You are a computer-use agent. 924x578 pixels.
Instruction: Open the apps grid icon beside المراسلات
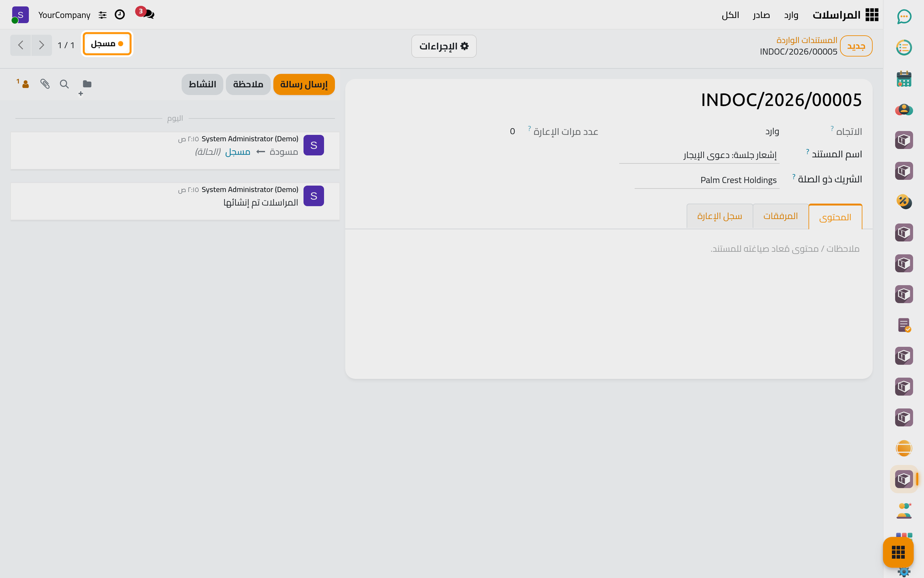[x=872, y=15]
